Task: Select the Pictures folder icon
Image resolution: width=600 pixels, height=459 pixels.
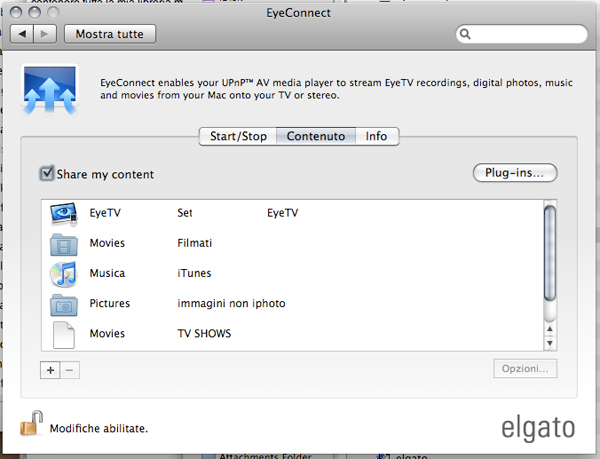Action: tap(64, 303)
